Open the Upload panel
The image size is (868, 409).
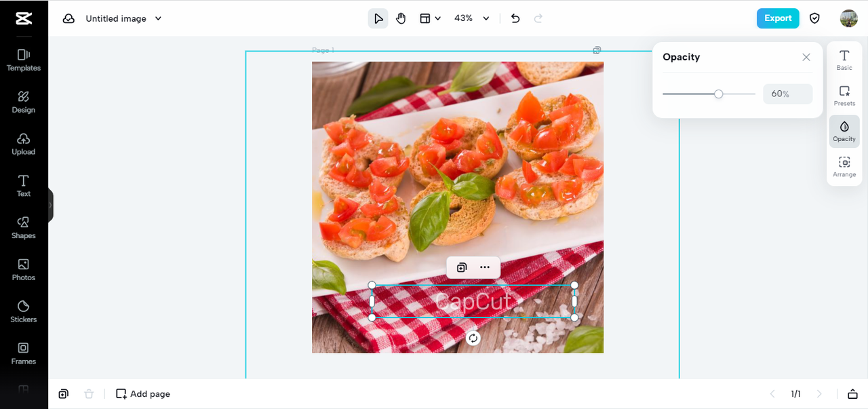tap(24, 144)
